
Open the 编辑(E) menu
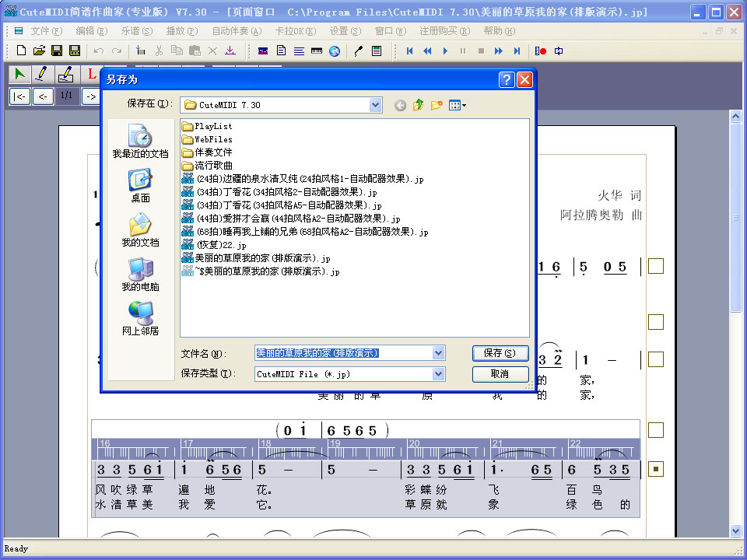[92, 31]
